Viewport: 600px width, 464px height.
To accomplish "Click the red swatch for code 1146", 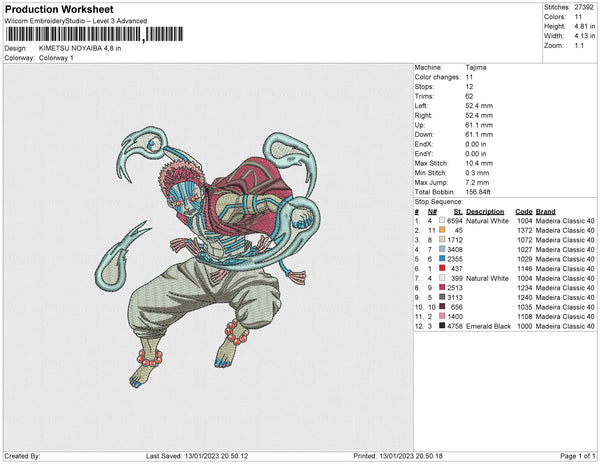I will tap(442, 269).
